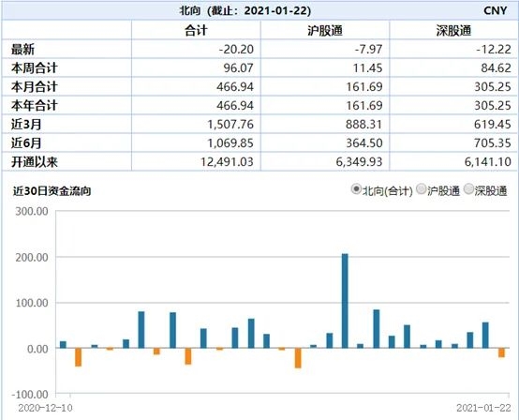The height and width of the screenshot is (420, 519).
Task: Click the 本周合计 row label
Action: tap(35, 67)
